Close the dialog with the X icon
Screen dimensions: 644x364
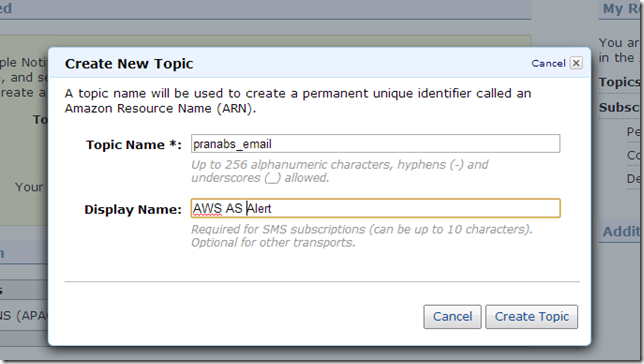(x=576, y=63)
